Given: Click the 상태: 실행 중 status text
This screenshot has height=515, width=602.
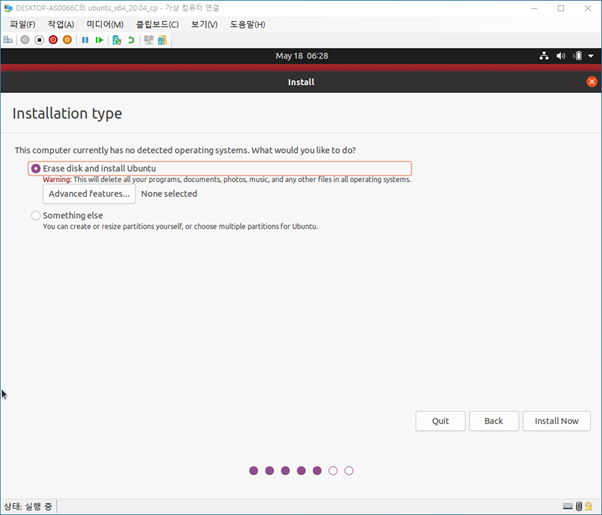Looking at the screenshot, I should [28, 507].
